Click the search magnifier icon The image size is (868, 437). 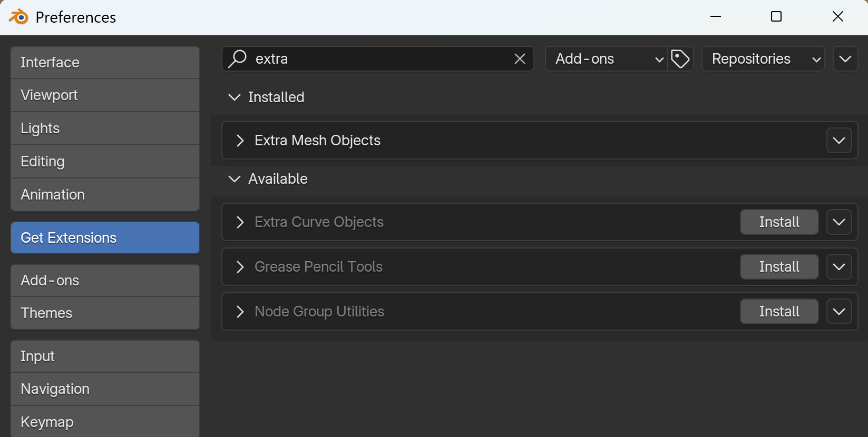pos(238,58)
